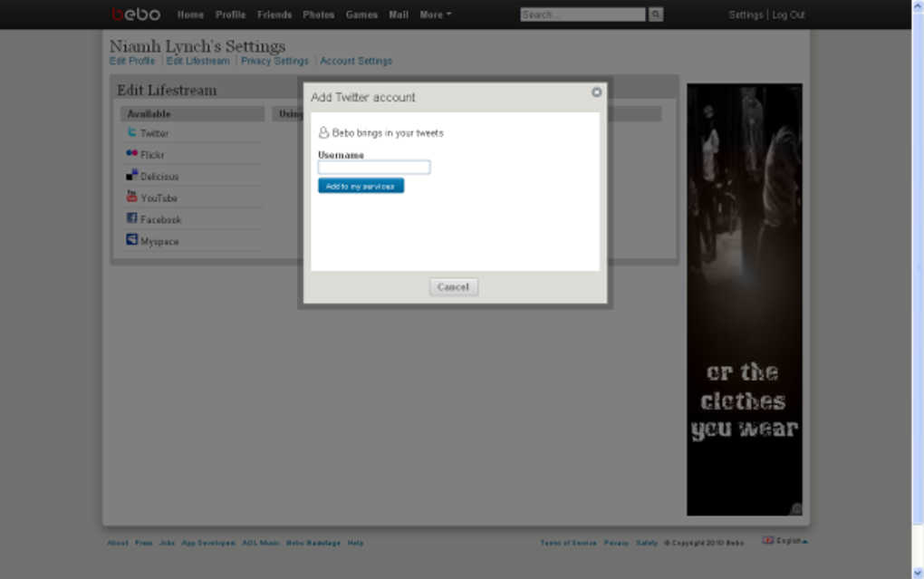Open About footer link

coord(117,543)
